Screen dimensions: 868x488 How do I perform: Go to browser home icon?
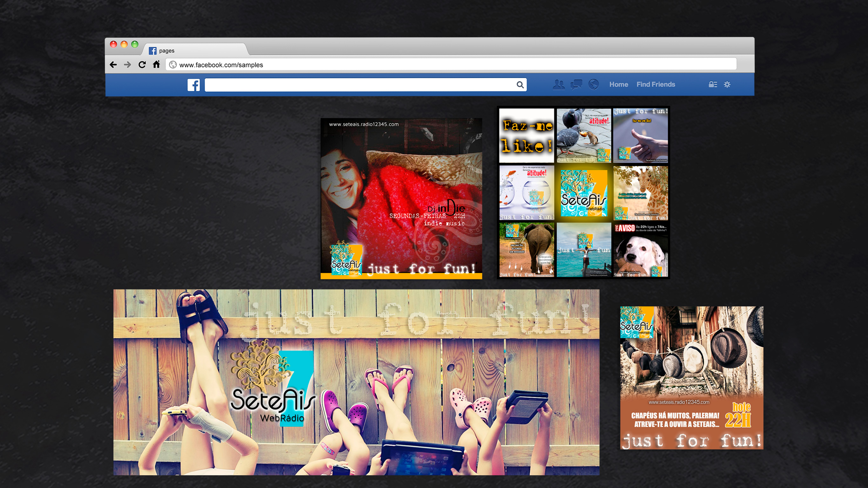coord(156,64)
